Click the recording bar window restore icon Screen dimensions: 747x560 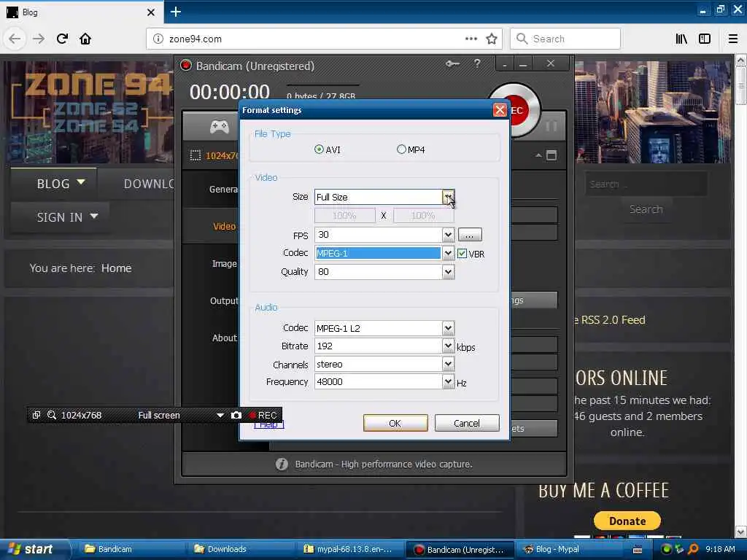click(36, 415)
